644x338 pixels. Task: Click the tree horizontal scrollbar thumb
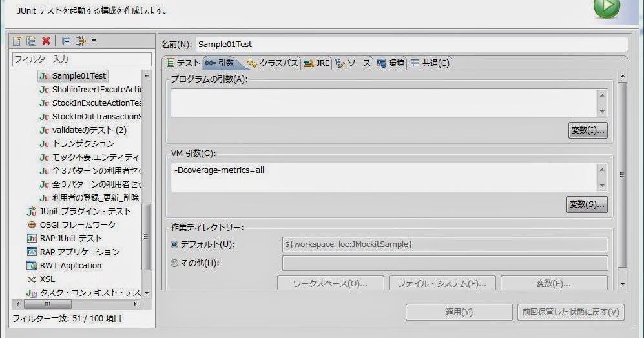point(48,304)
